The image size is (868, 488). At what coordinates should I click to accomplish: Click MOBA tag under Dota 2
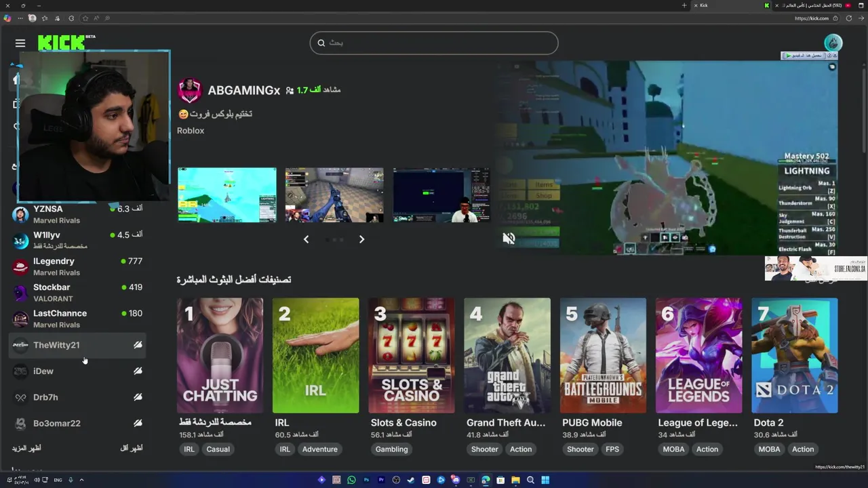click(x=770, y=449)
